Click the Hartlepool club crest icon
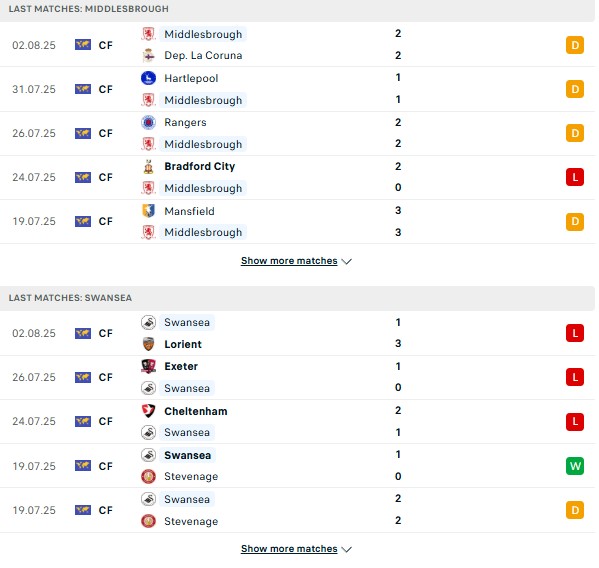Image resolution: width=599 pixels, height=568 pixels. [148, 78]
